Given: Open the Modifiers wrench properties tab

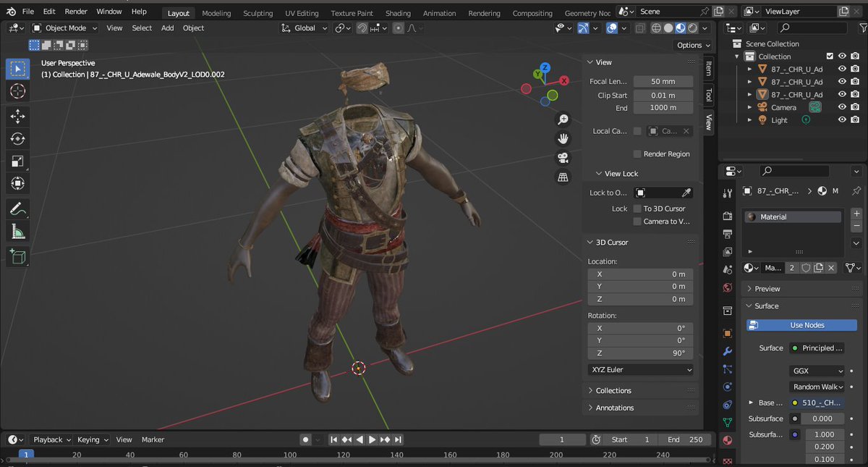Looking at the screenshot, I should (x=728, y=351).
